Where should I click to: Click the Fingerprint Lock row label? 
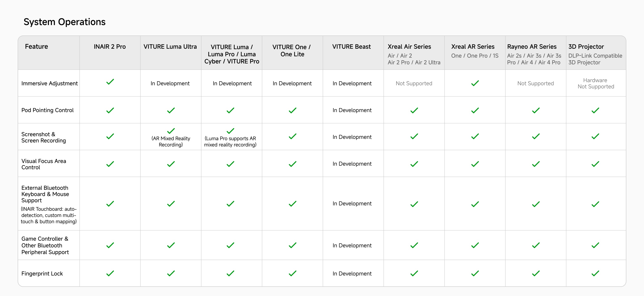point(42,273)
